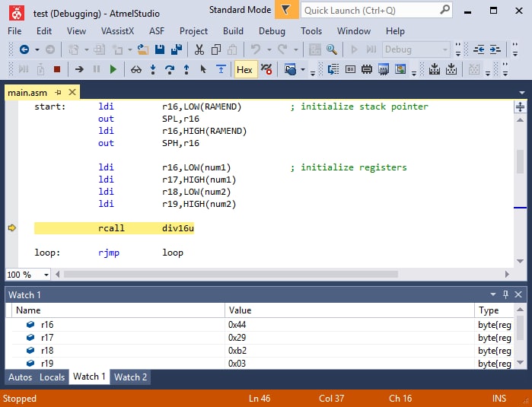Close the main.asm tab
Image resolution: width=532 pixels, height=407 pixels.
pos(72,92)
